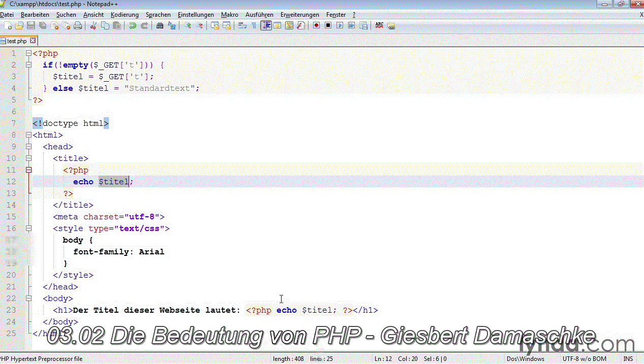Open the user-defined language dialog icon
The width and height of the screenshot is (644, 364).
[278, 25]
